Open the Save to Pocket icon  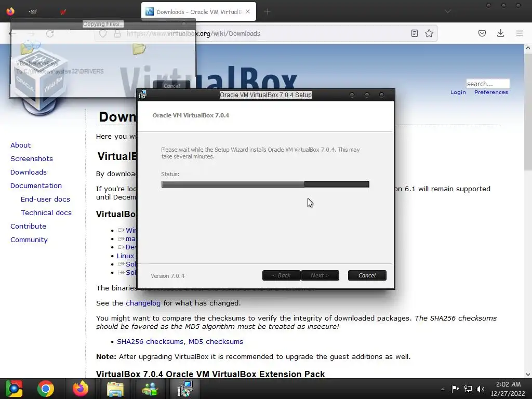(x=482, y=33)
